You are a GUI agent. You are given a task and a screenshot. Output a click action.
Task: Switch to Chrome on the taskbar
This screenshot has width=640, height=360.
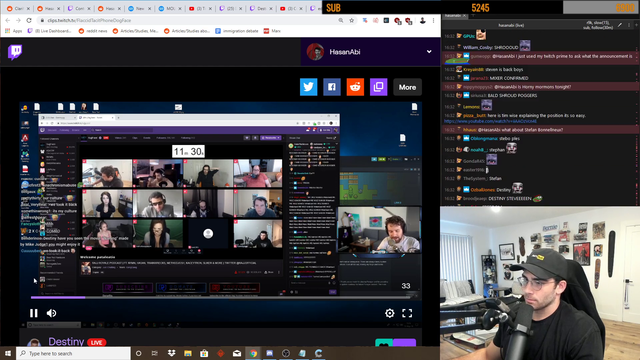tap(253, 353)
